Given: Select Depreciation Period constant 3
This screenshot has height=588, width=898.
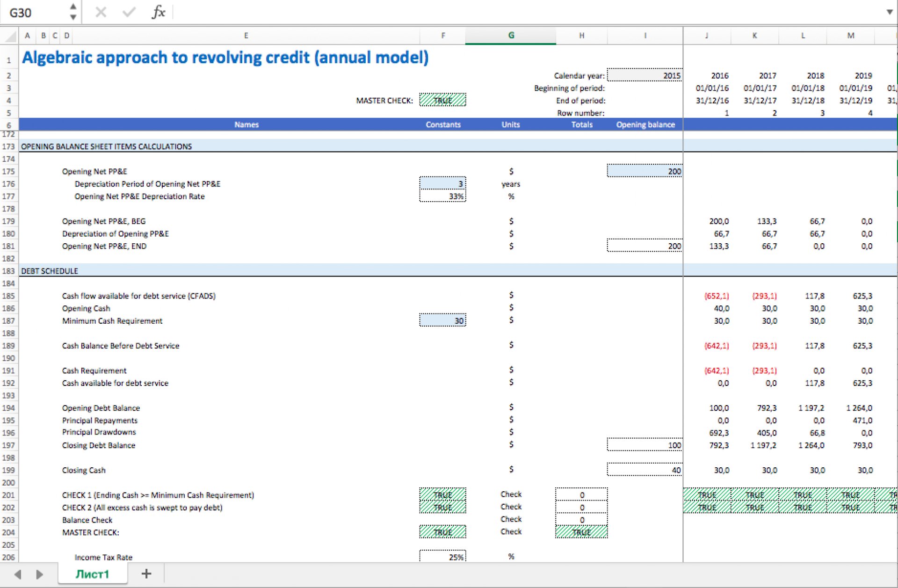Looking at the screenshot, I should [442, 184].
